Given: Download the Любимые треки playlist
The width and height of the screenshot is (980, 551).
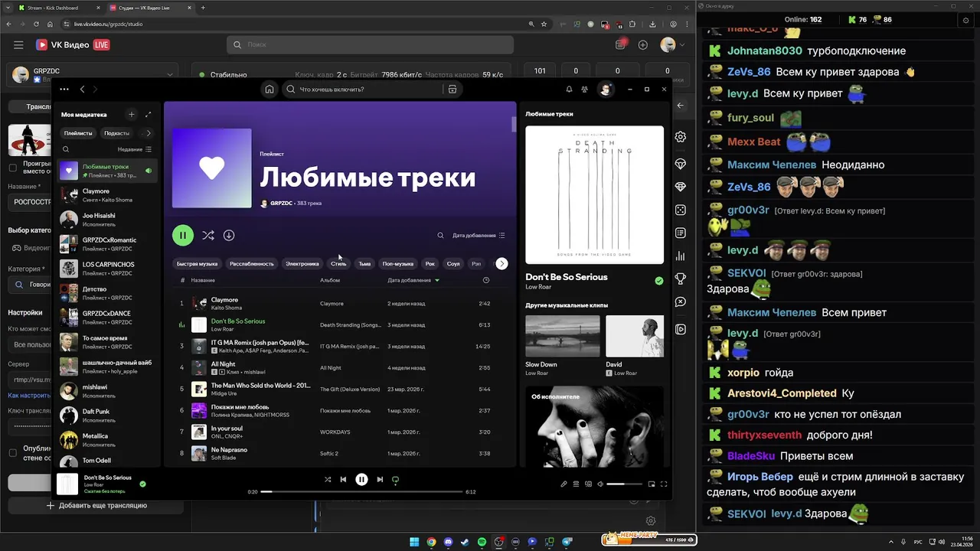Looking at the screenshot, I should pos(228,235).
